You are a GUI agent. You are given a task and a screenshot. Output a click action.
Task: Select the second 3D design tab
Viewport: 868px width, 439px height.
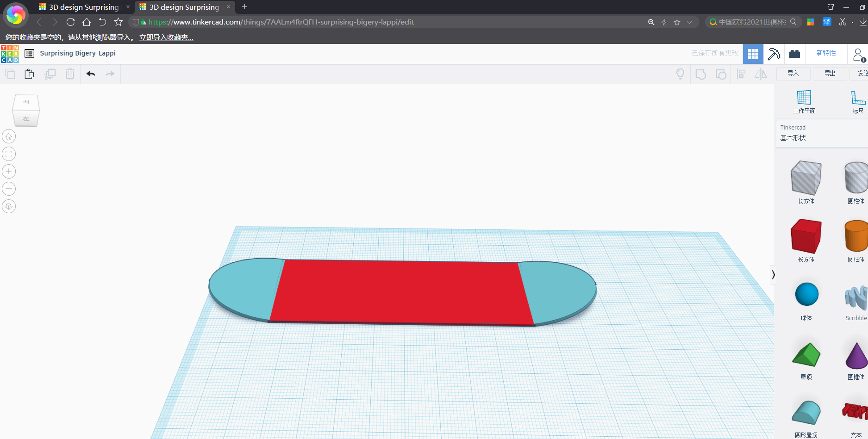(184, 7)
